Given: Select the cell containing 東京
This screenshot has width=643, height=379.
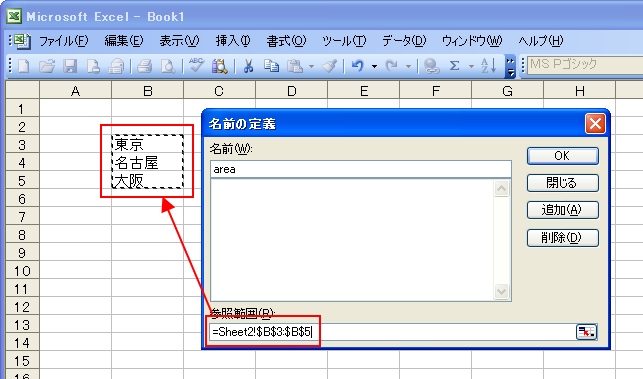Looking at the screenshot, I should pyautogui.click(x=148, y=144).
